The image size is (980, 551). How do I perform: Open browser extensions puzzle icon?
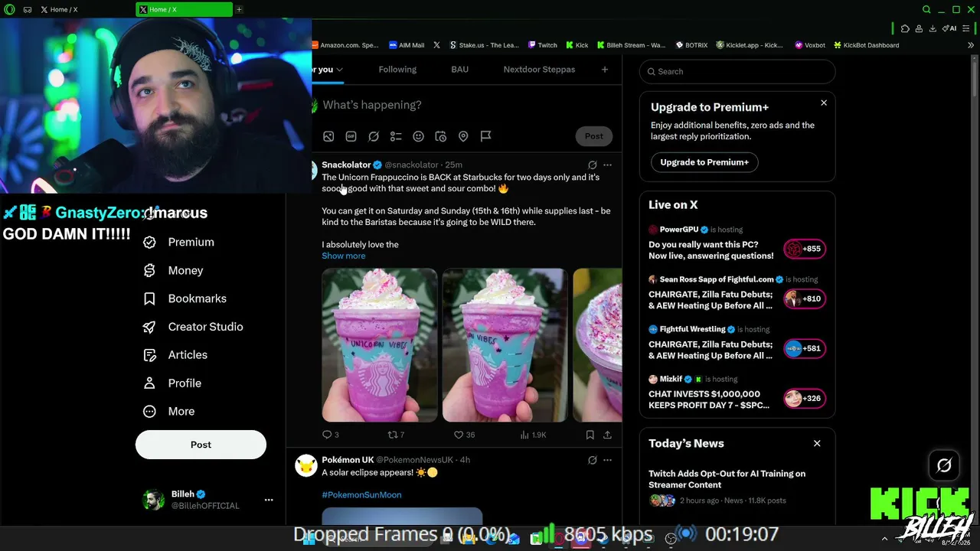(x=905, y=29)
